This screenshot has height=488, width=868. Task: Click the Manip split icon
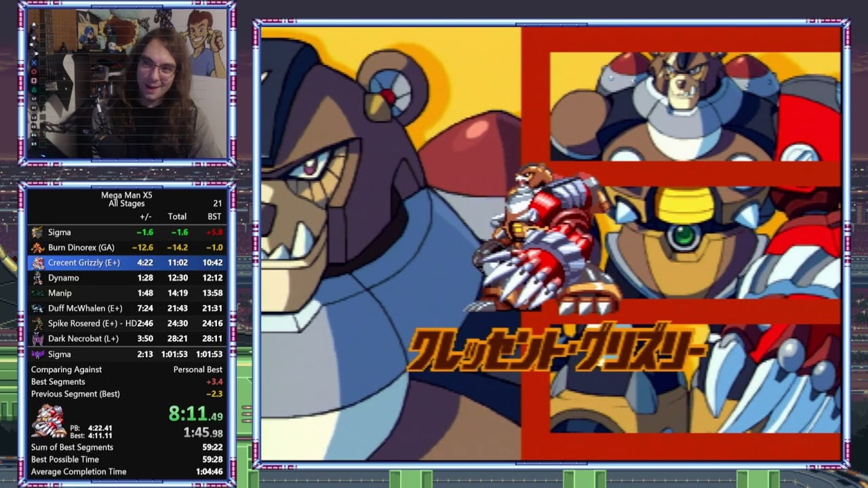tap(37, 293)
